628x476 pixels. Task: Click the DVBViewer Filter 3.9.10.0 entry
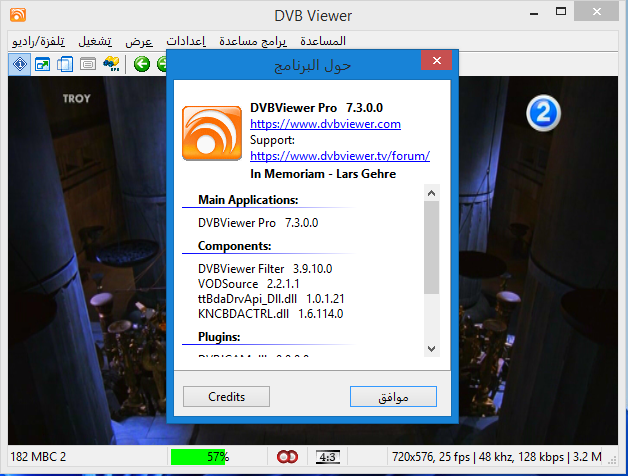[x=265, y=269]
